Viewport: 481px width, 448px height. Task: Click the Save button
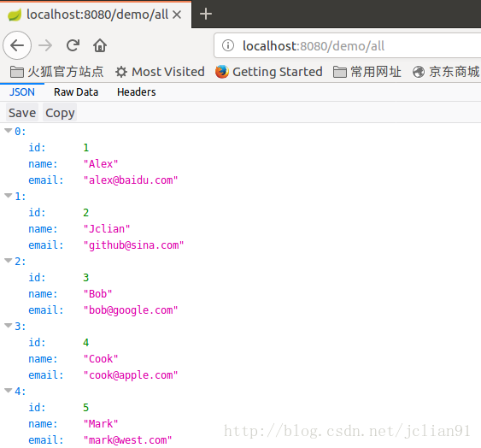click(22, 113)
